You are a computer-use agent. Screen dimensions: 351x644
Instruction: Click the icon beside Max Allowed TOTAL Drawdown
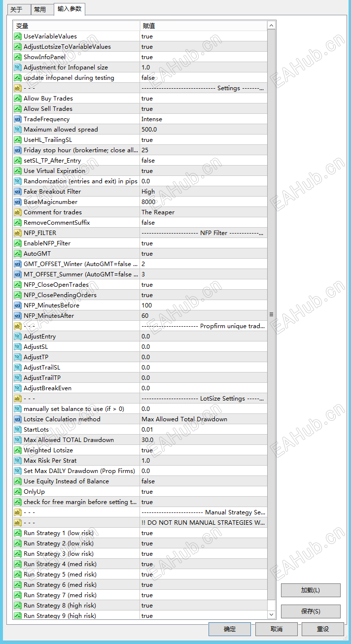pos(18,440)
